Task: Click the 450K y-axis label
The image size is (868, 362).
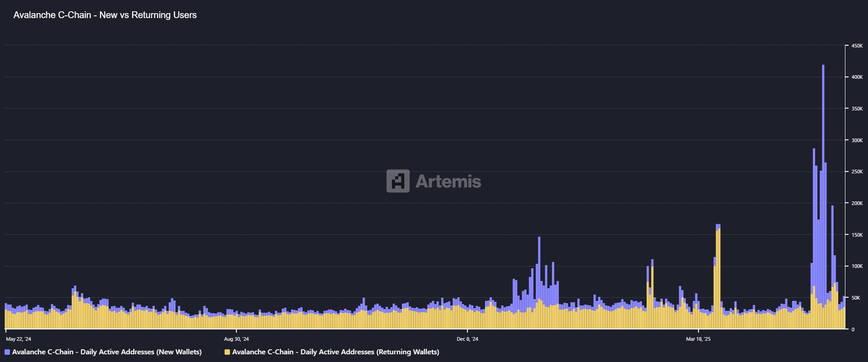Action: (x=857, y=46)
